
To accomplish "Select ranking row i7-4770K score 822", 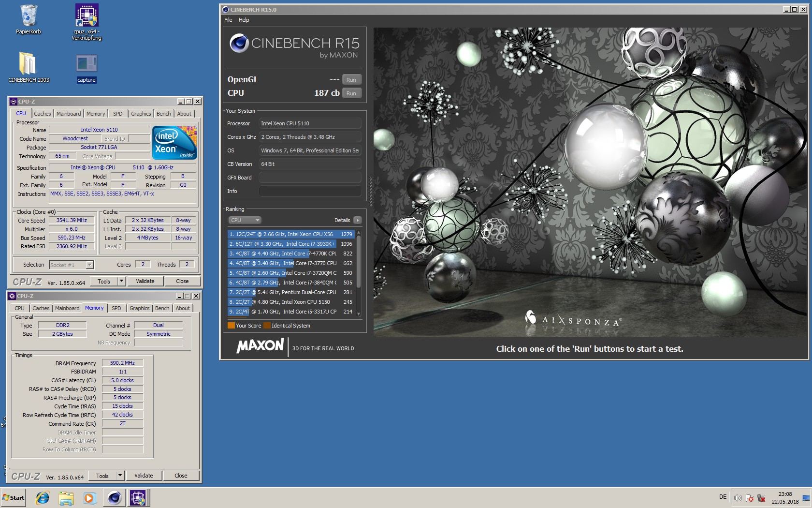I will point(291,254).
